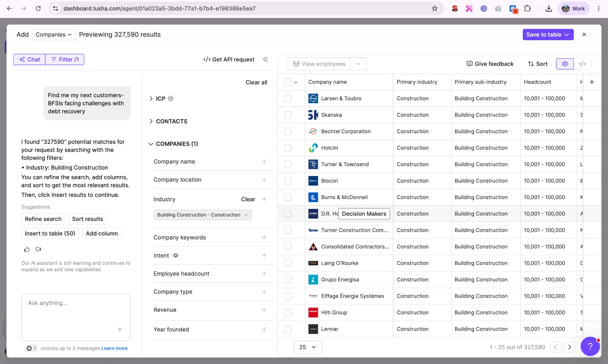Open browser downloads icon
This screenshot has height=364, width=608.
tap(549, 9)
